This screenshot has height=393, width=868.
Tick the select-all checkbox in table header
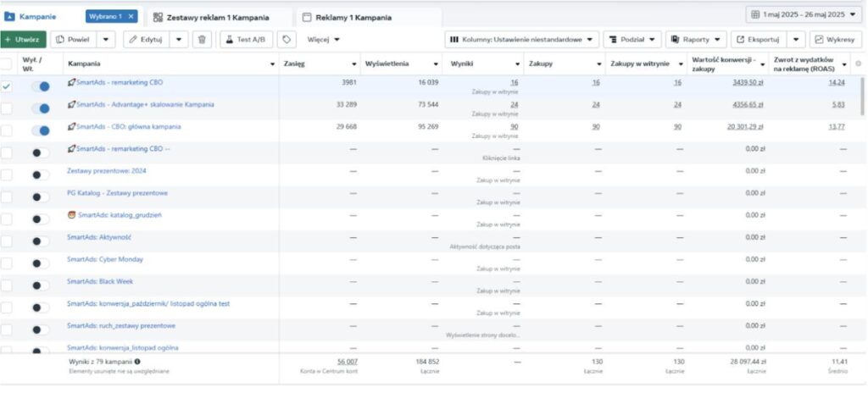click(7, 64)
